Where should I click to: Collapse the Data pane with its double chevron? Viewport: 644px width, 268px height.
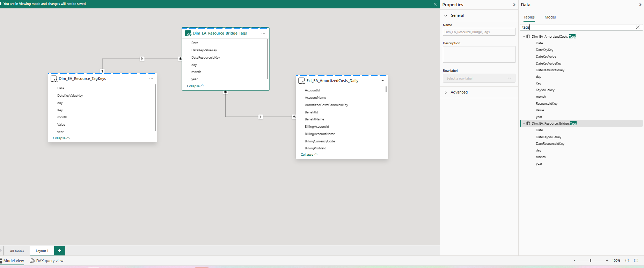click(x=640, y=5)
